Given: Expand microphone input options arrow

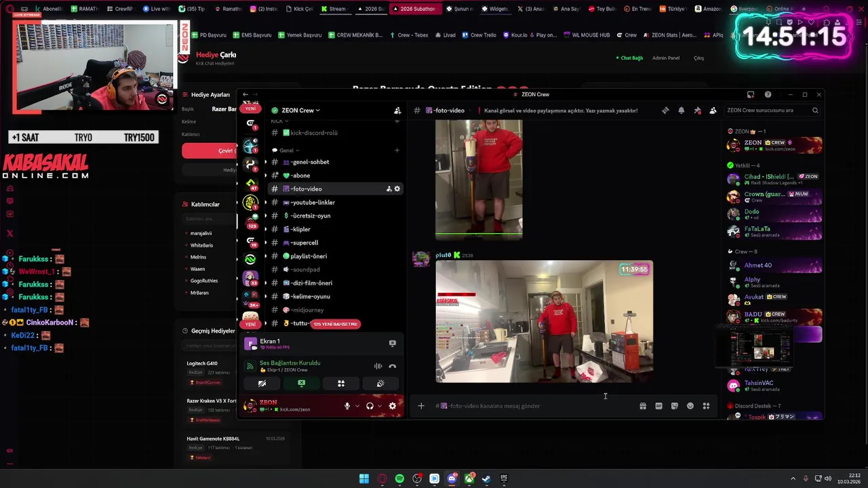Looking at the screenshot, I should 357,406.
